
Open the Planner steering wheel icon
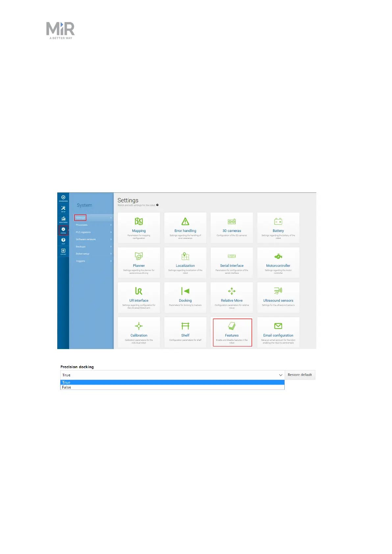click(x=139, y=256)
